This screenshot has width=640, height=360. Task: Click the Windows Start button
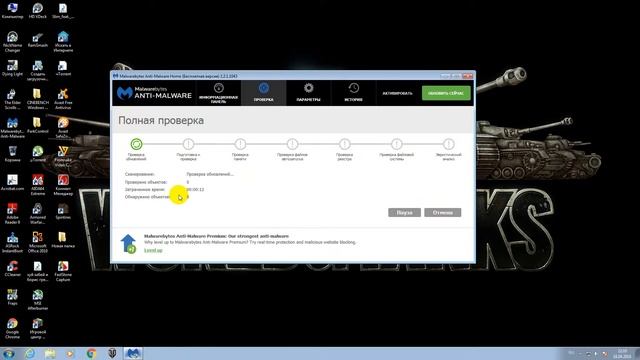(9, 353)
